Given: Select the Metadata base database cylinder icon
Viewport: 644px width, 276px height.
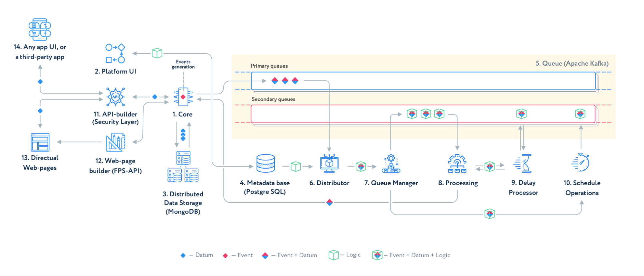Looking at the screenshot, I should click(x=266, y=163).
